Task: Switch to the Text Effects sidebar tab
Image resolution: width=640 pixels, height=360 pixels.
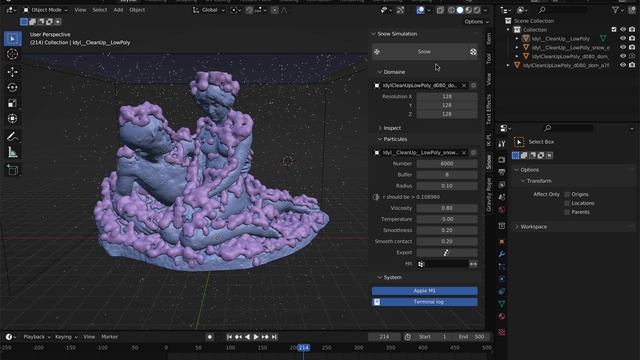Action: pyautogui.click(x=489, y=109)
